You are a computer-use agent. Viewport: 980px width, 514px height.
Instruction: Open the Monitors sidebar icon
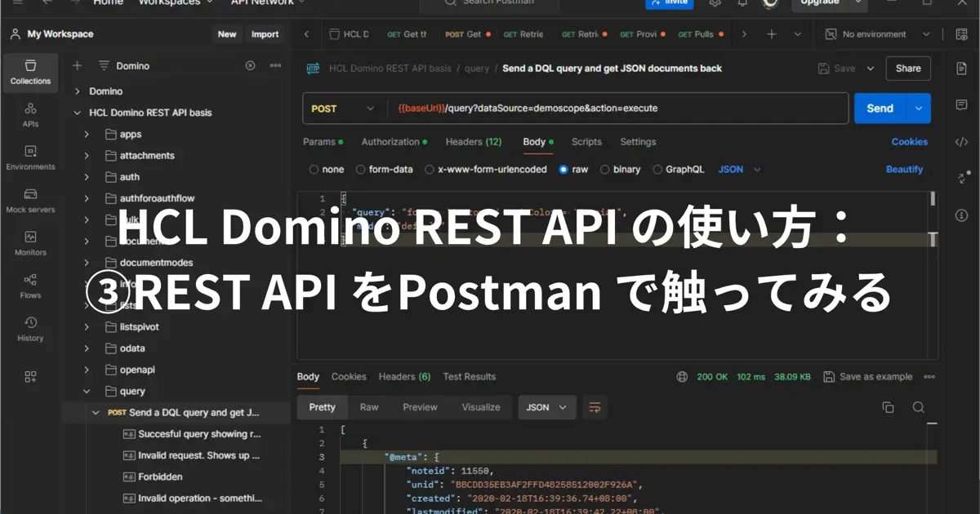30,243
